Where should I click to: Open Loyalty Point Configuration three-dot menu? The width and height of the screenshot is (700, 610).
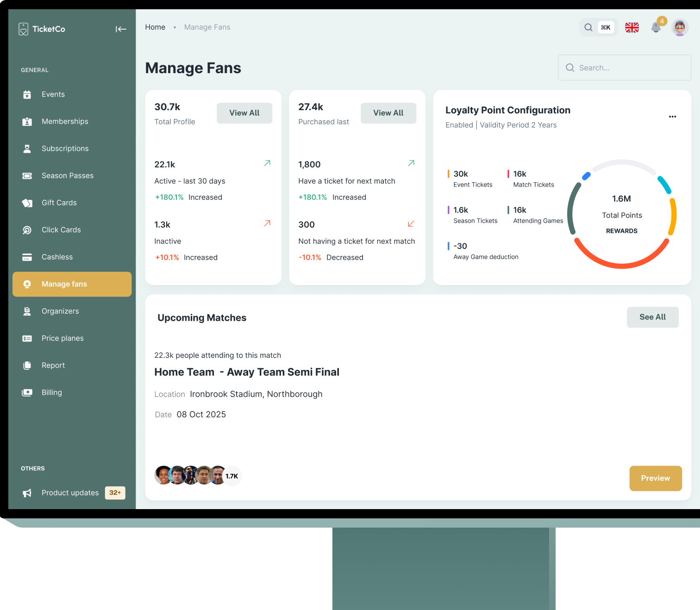[x=672, y=117]
